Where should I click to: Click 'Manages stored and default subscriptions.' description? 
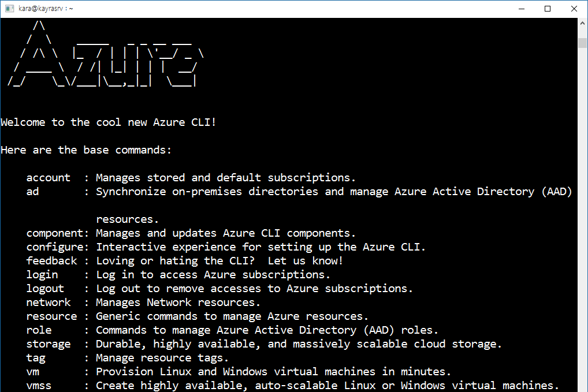tap(225, 178)
